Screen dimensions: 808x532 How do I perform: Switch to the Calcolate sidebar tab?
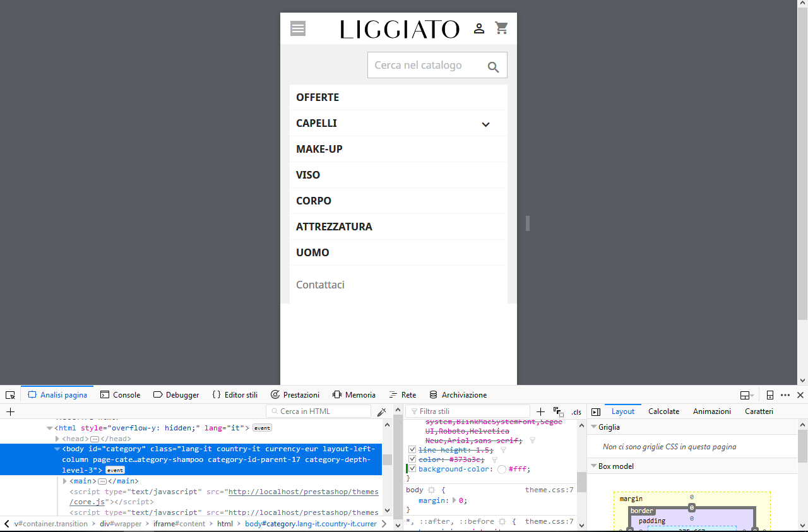(664, 411)
